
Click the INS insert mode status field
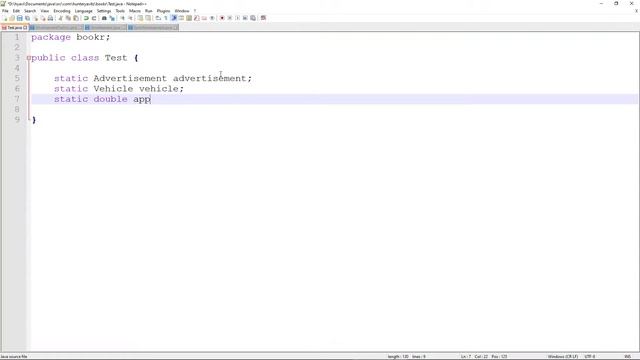[627, 357]
